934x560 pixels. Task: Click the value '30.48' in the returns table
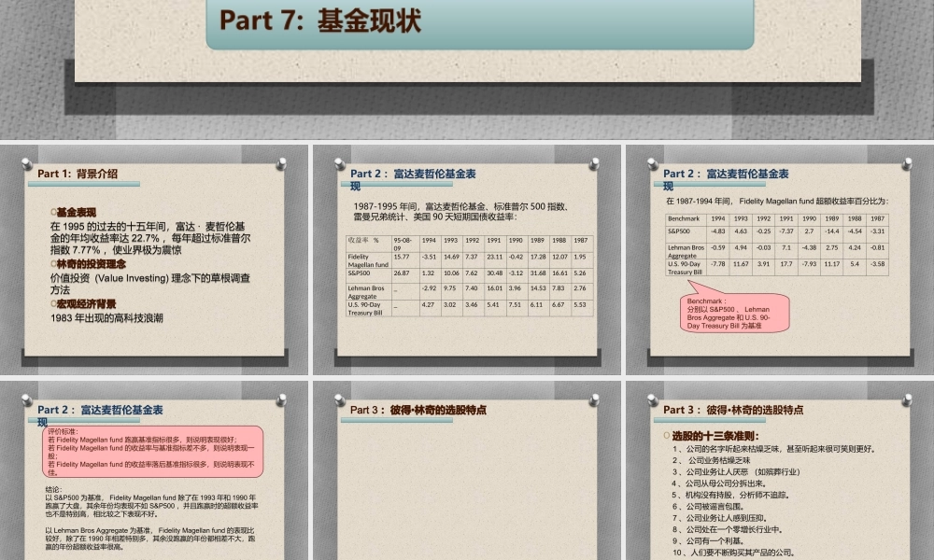494,273
